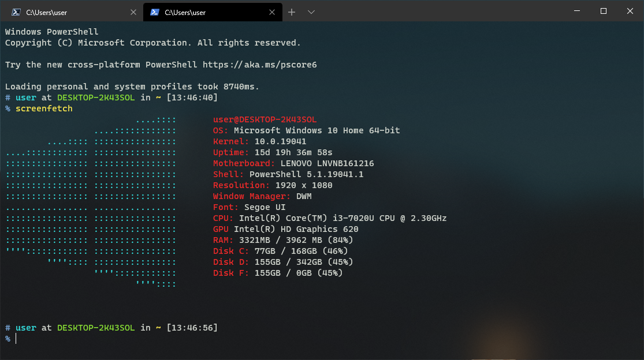Viewport: 644px width, 360px height.
Task: Click the CPU value "i3-7020U CPU @ 2.30GHz"
Action: 389,219
